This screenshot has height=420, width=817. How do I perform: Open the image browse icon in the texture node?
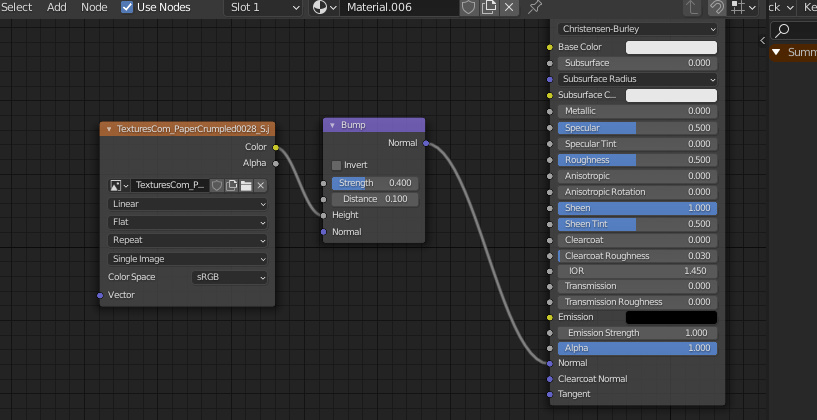pos(119,185)
